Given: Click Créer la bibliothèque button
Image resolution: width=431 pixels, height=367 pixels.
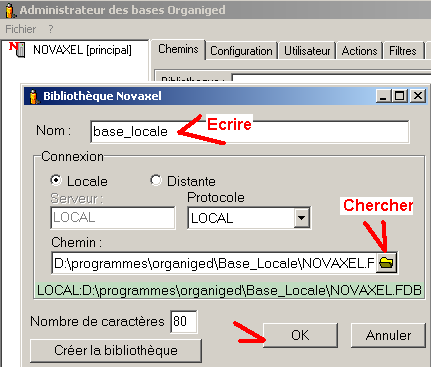Looking at the screenshot, I should click(116, 350).
